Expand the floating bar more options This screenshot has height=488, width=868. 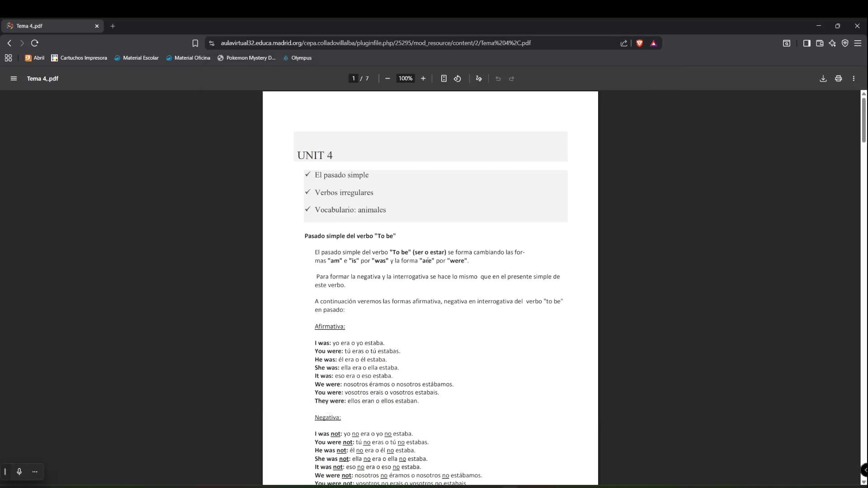[35, 472]
